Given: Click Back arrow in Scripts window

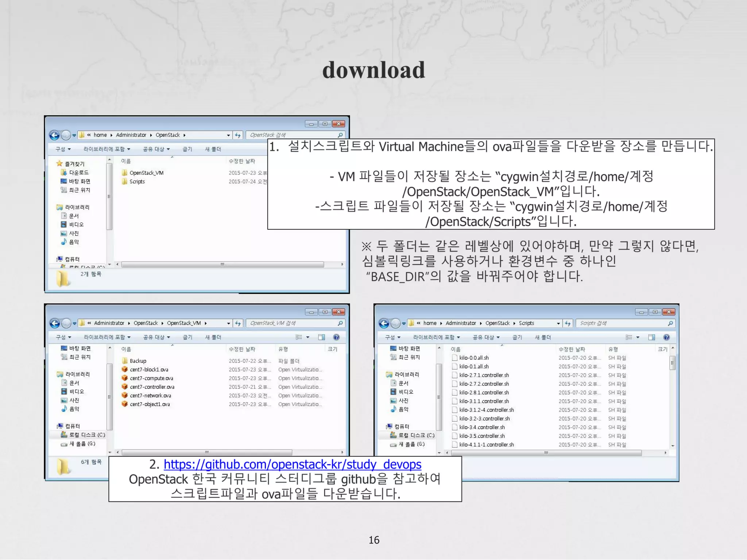Looking at the screenshot, I should pos(384,323).
